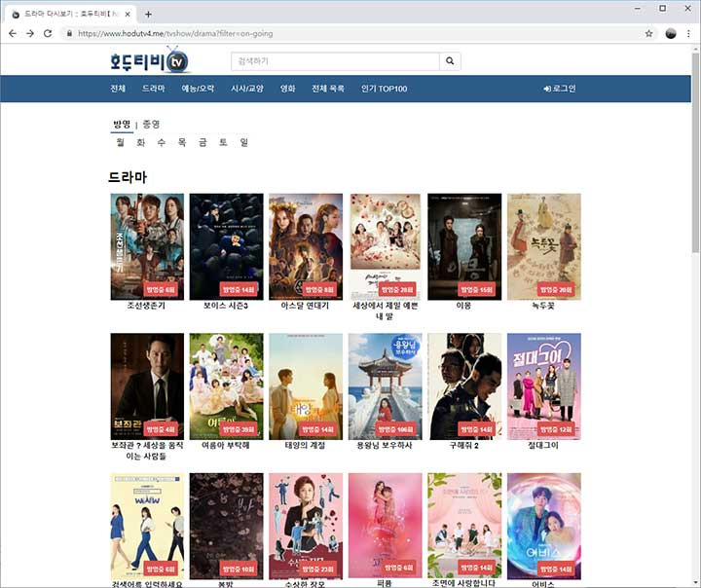Open the 전체 목록 navigation item
Image resolution: width=701 pixels, height=588 pixels.
328,89
